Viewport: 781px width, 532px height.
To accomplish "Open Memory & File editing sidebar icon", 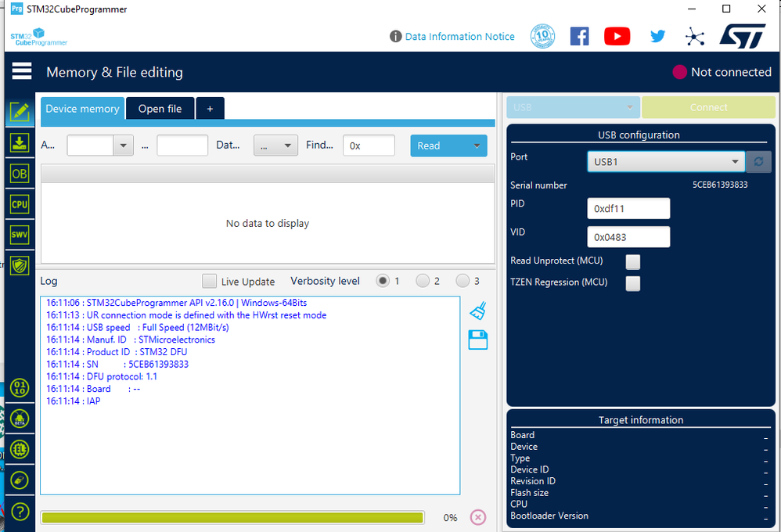I will [x=20, y=112].
